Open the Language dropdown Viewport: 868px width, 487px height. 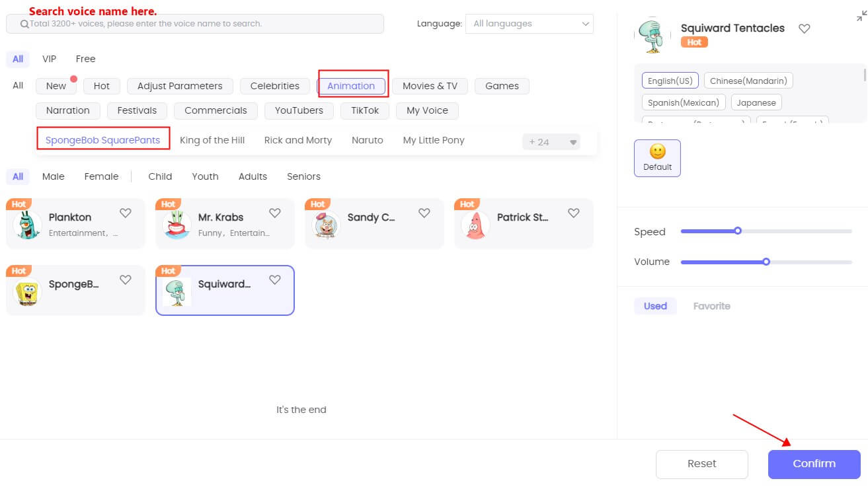click(x=530, y=24)
